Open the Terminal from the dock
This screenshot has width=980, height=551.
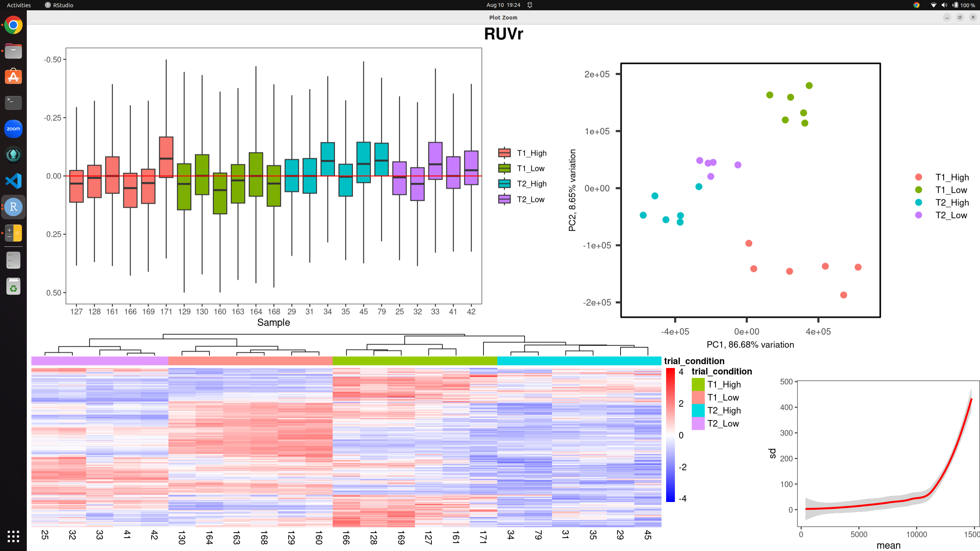pos(13,103)
